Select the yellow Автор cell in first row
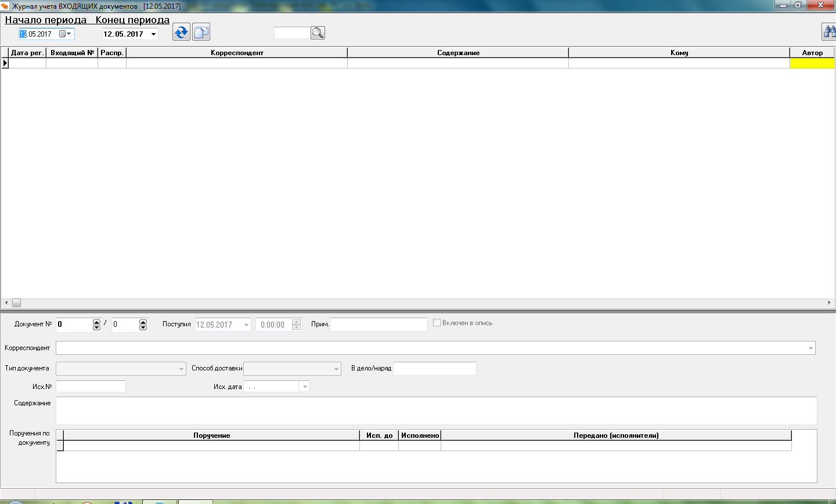The image size is (836, 504). pyautogui.click(x=812, y=63)
